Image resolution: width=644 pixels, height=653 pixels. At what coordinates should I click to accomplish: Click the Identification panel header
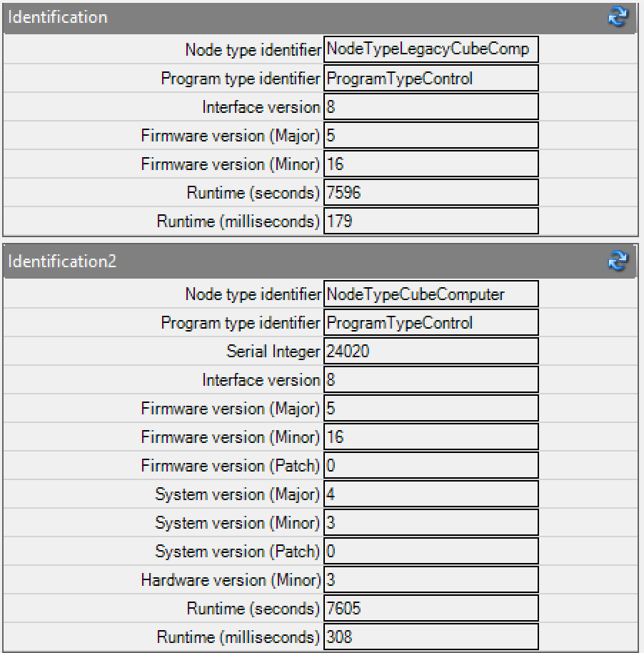(x=286, y=17)
